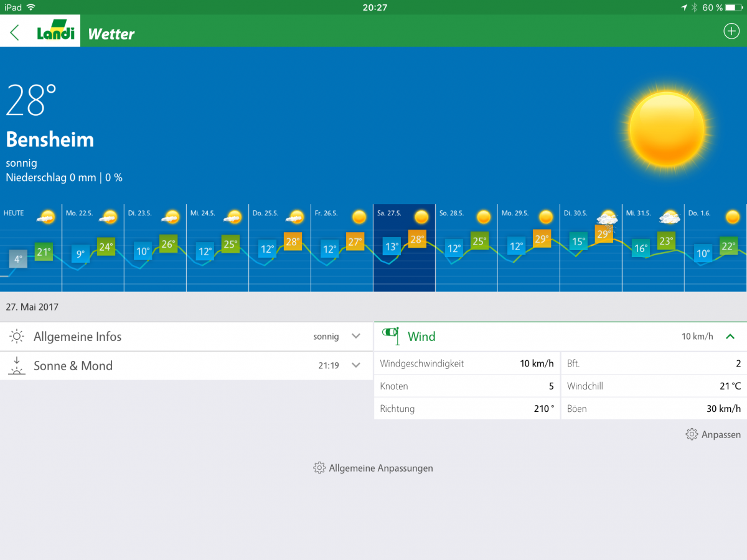Select forecast day Fr. 26.5.
747x560 pixels.
pos(342,248)
